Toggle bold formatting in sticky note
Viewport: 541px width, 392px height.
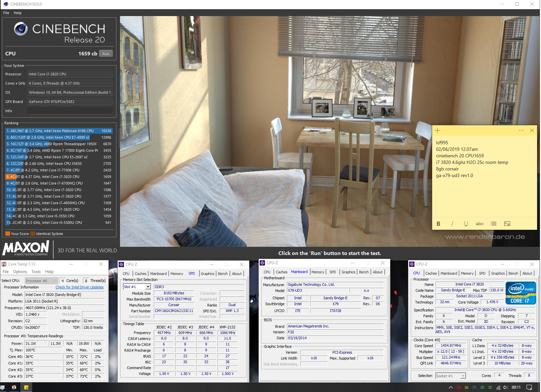[x=438, y=224]
